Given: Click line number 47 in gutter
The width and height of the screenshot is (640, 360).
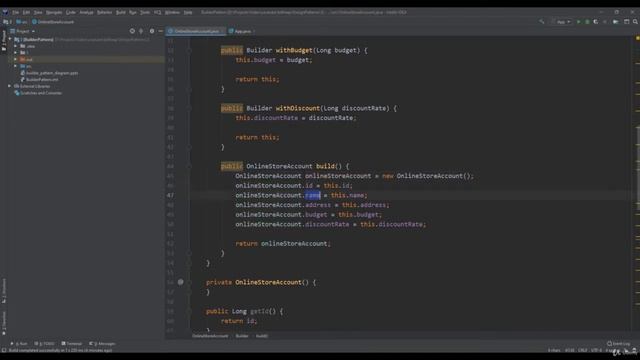Looking at the screenshot, I should pyautogui.click(x=170, y=195).
